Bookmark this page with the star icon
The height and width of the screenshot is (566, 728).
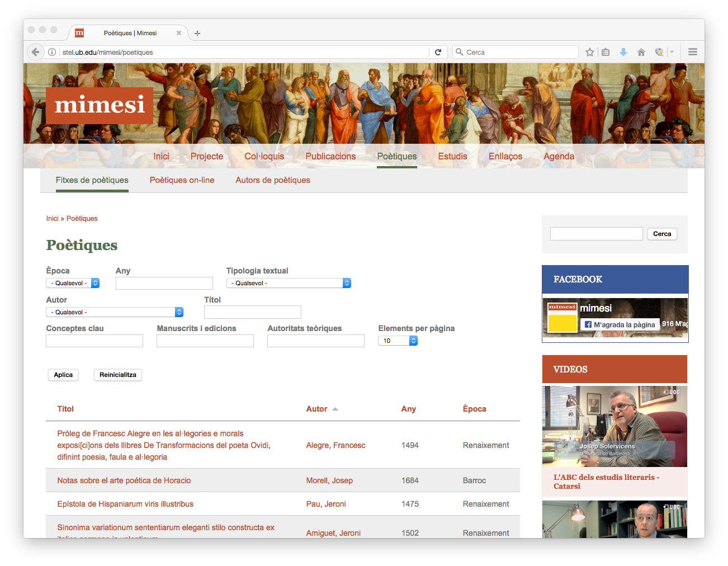point(589,52)
